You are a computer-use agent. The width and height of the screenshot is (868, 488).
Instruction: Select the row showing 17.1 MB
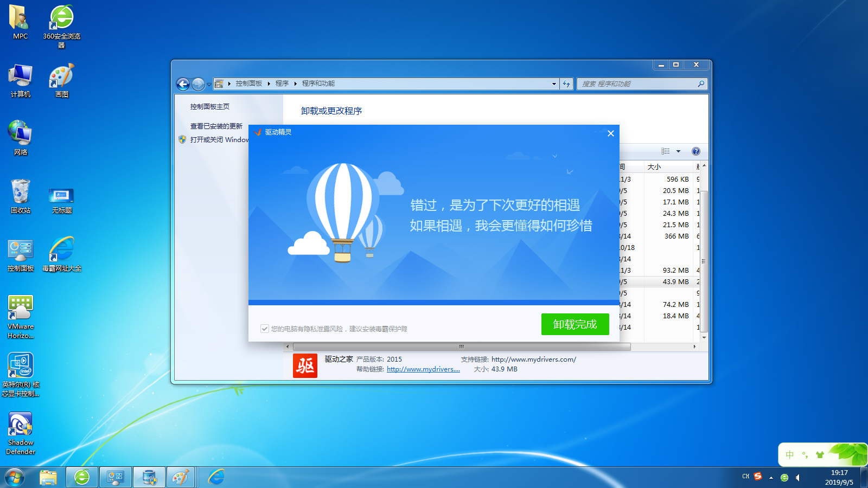pos(659,202)
